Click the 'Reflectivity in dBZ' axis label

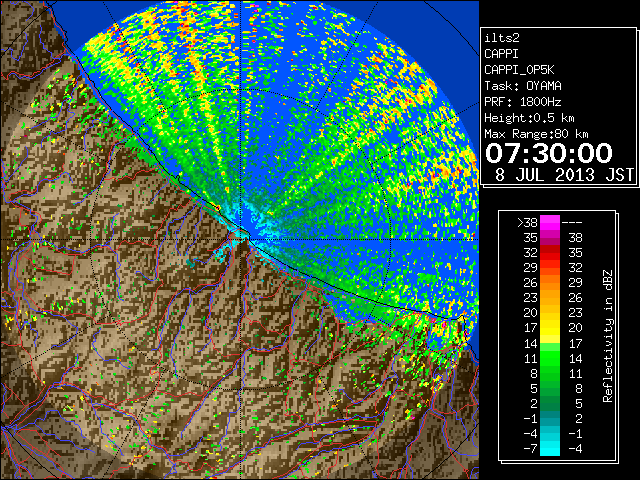coord(607,336)
